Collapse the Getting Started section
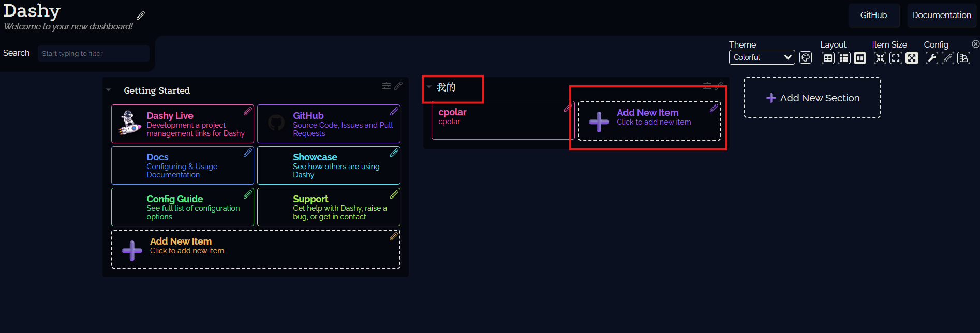 [109, 90]
